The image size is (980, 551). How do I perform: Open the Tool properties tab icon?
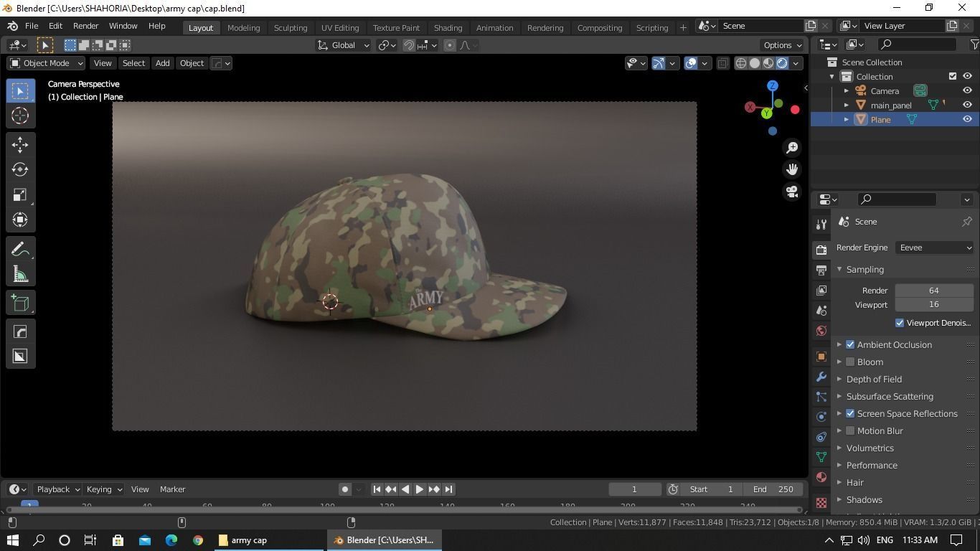point(821,225)
